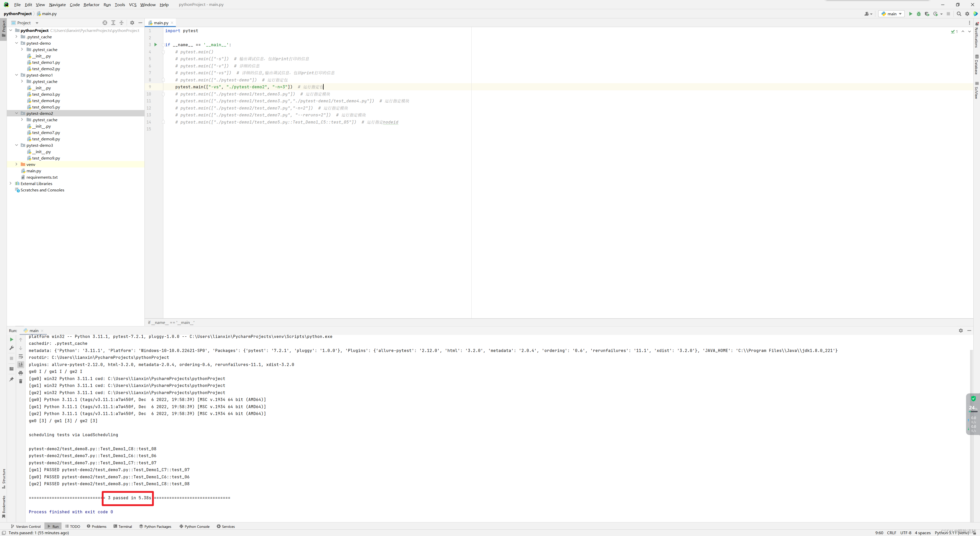The width and height of the screenshot is (980, 536).
Task: Rerun main in Run panel
Action: point(11,339)
